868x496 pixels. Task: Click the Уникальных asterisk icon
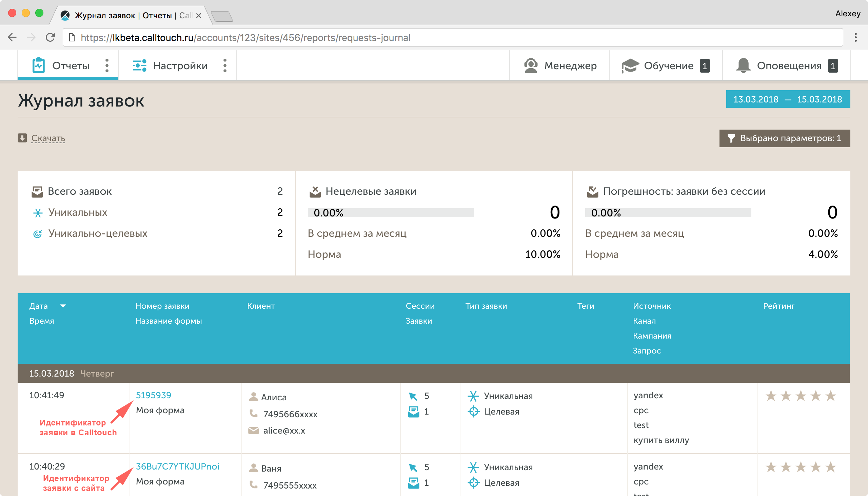pos(38,213)
